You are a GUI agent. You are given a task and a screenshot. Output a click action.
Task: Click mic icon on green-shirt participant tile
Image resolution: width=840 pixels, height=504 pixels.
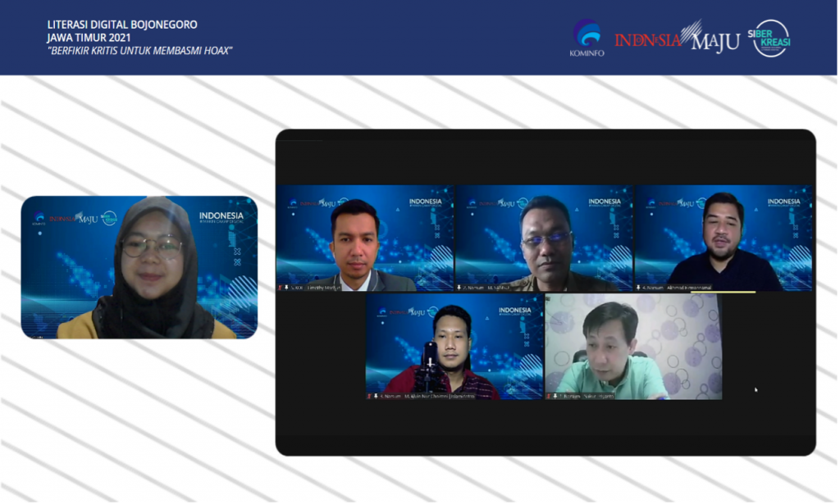pos(550,396)
